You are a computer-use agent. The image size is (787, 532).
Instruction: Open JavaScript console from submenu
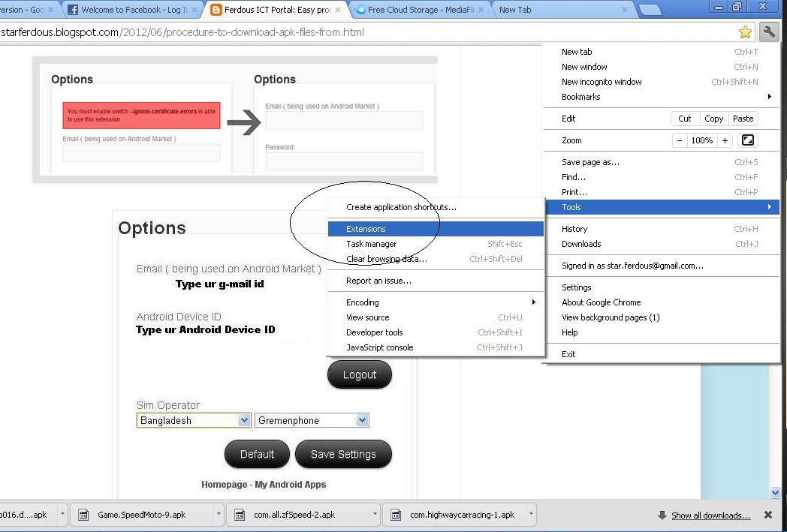435,347
